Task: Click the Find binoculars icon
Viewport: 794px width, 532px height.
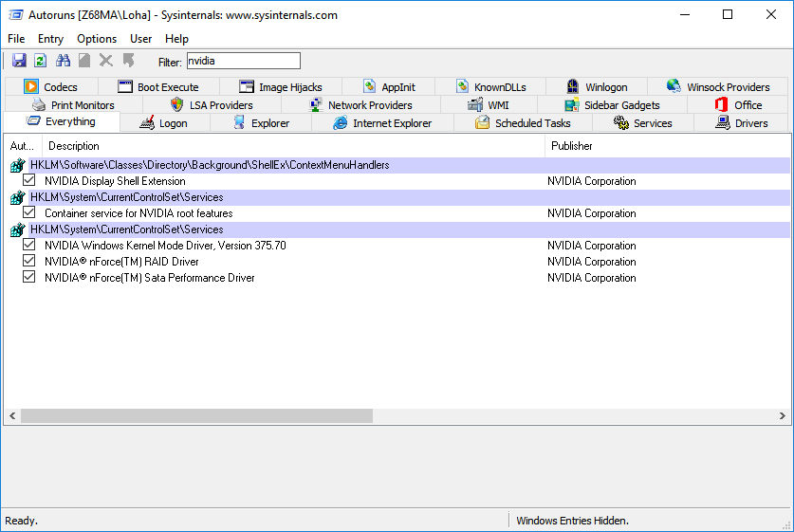Action: coord(63,61)
